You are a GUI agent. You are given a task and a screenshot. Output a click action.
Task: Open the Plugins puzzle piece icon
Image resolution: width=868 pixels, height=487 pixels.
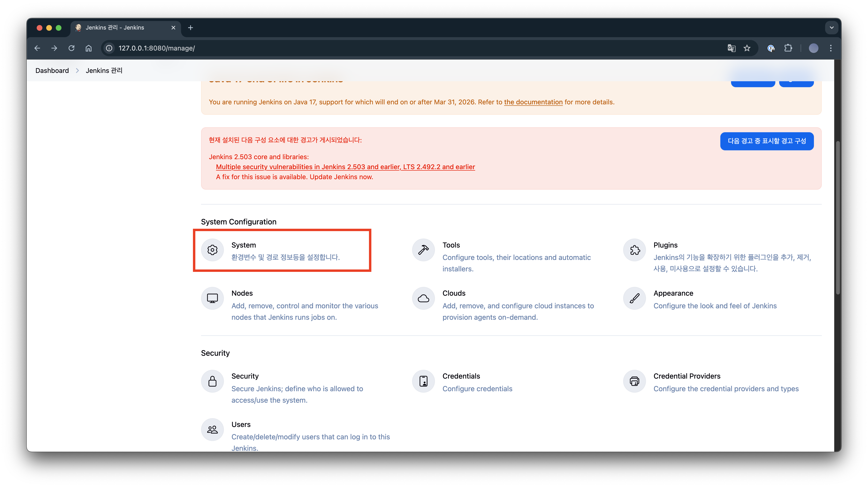point(635,250)
